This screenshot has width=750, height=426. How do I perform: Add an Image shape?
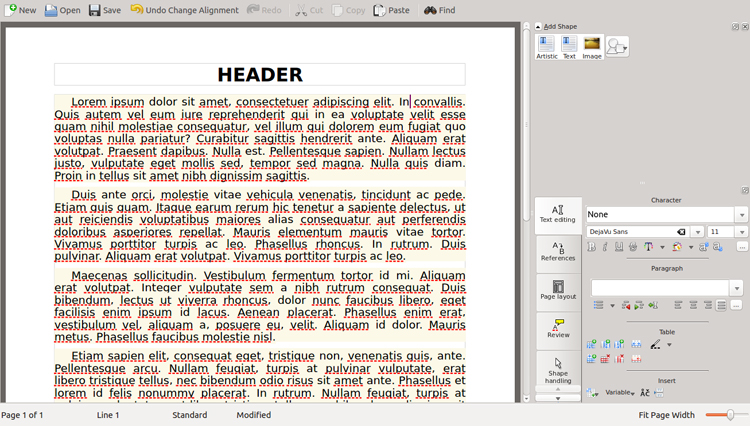[x=592, y=47]
